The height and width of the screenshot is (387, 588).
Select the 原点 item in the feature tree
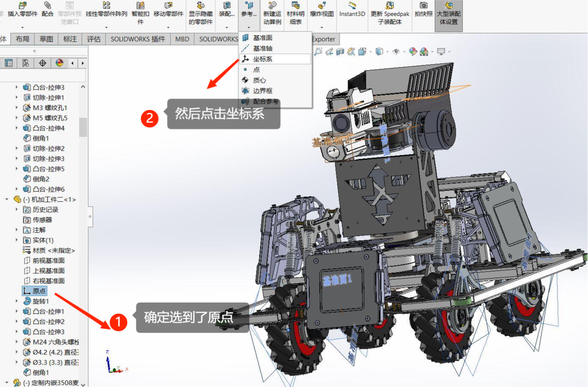tap(39, 291)
